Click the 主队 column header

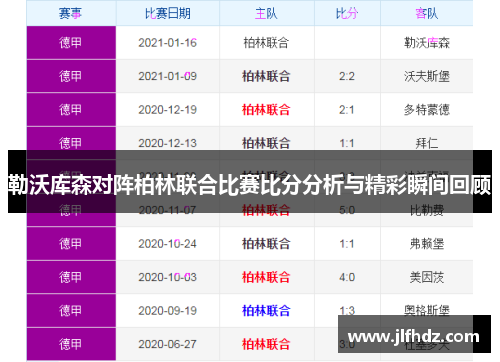266,14
